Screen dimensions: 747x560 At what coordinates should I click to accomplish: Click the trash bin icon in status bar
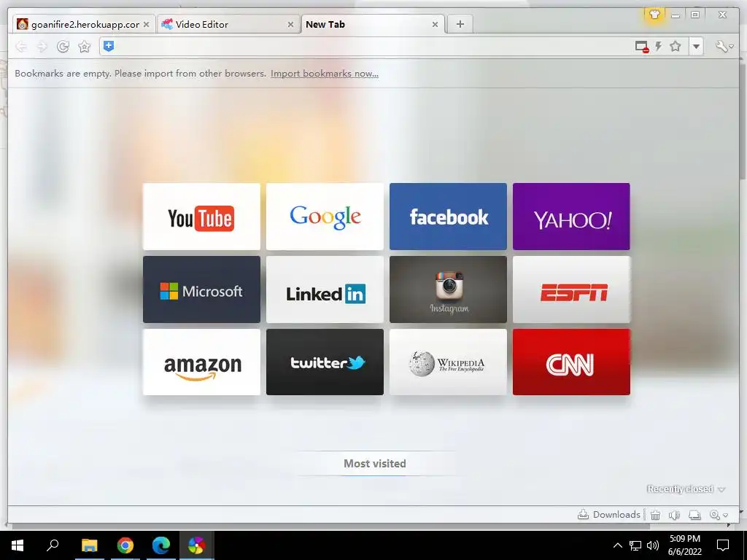click(x=656, y=515)
